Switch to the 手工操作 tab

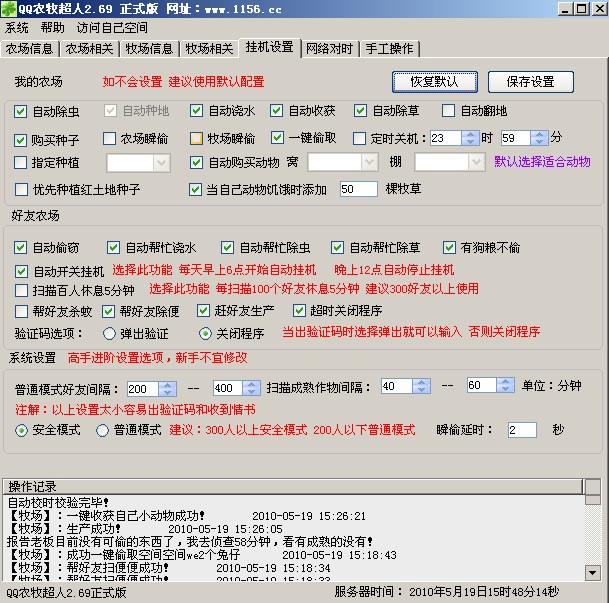point(389,49)
